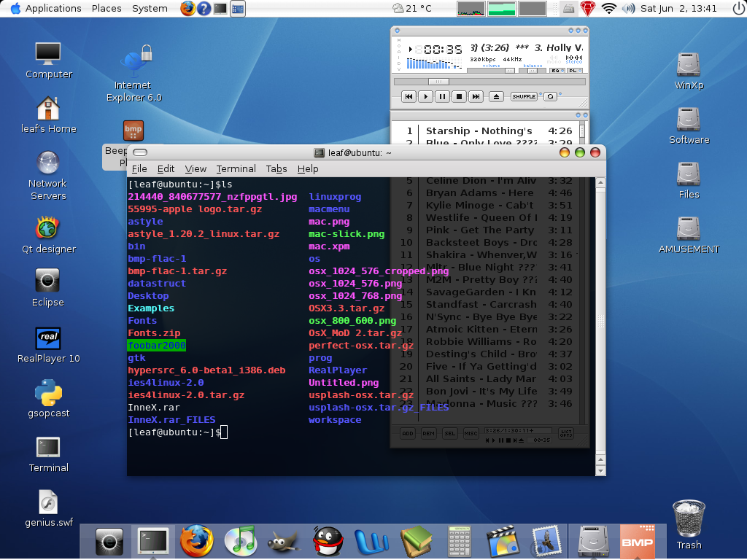Image resolution: width=747 pixels, height=560 pixels.
Task: Click the media player balance slider
Action: click(533, 71)
